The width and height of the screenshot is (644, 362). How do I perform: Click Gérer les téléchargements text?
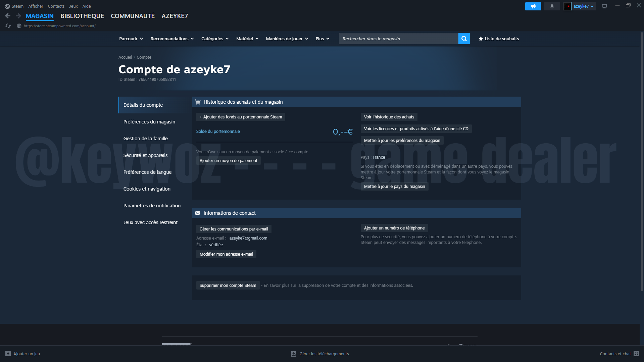point(324,354)
